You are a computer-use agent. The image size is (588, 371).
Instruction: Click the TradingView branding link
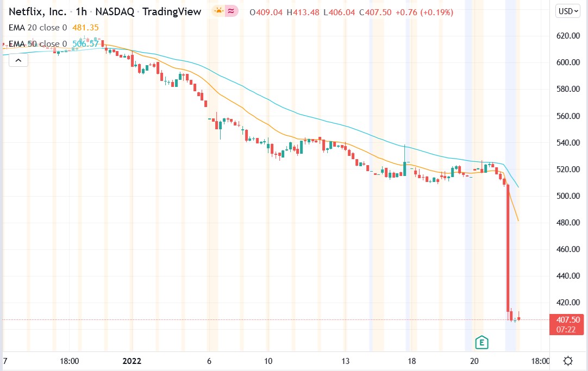coord(172,10)
